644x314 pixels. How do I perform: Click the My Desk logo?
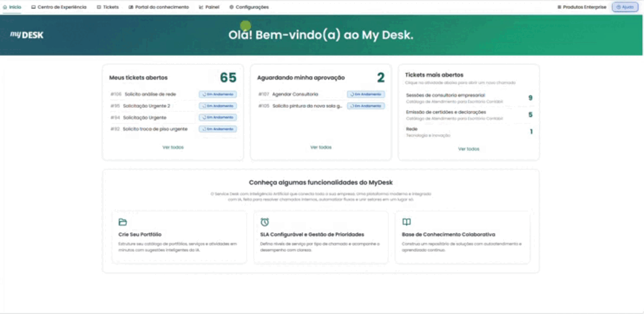26,35
